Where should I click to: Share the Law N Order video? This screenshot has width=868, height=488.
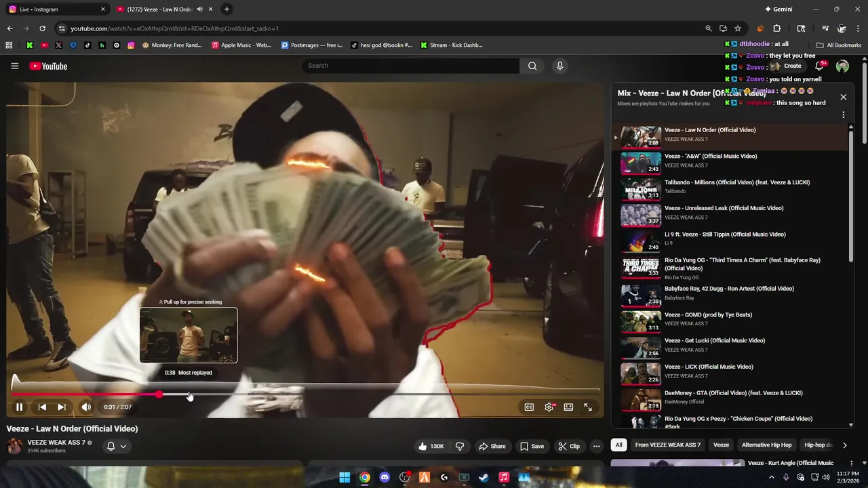pyautogui.click(x=492, y=446)
